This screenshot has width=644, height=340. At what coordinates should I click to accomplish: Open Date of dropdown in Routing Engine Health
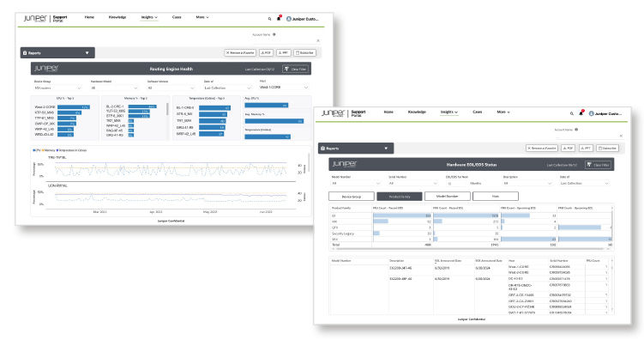(227, 88)
